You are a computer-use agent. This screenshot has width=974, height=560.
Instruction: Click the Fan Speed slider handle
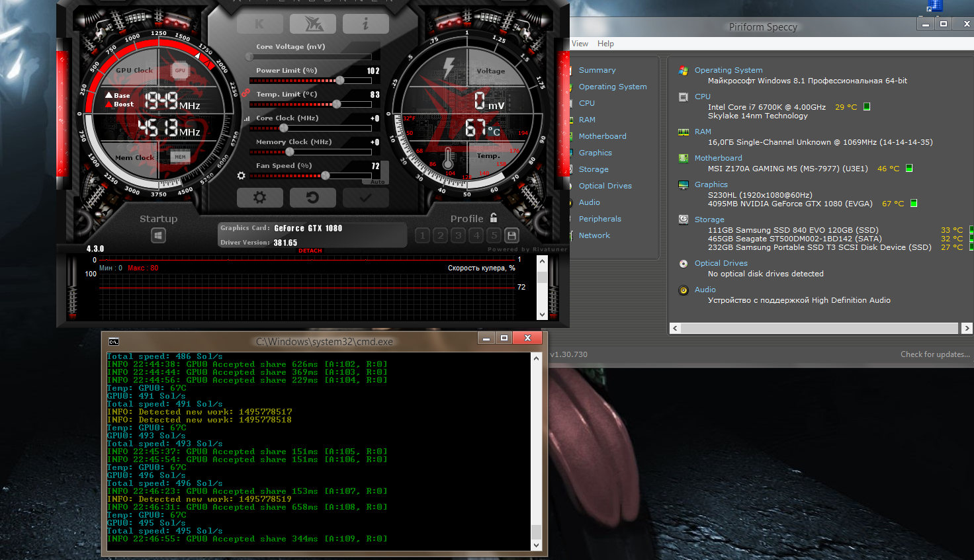coord(326,176)
